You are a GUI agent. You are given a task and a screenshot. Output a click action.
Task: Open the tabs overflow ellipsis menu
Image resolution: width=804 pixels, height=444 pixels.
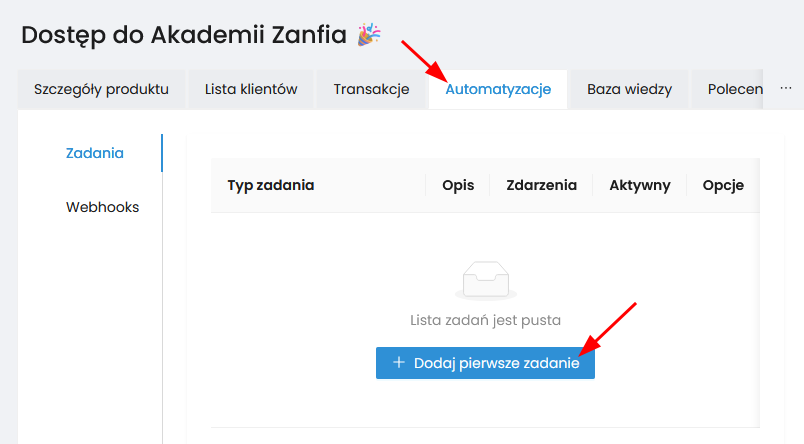[x=784, y=88]
